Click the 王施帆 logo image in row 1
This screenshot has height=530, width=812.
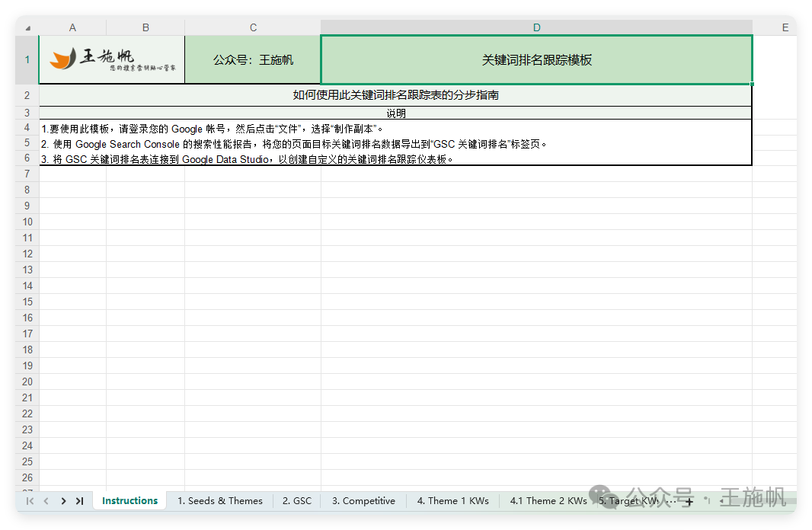tap(113, 59)
